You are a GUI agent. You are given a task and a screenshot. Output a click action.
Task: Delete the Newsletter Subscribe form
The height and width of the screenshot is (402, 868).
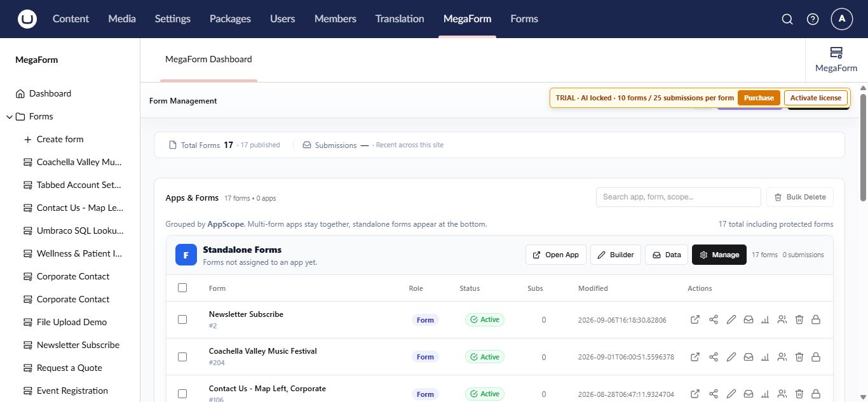point(799,319)
